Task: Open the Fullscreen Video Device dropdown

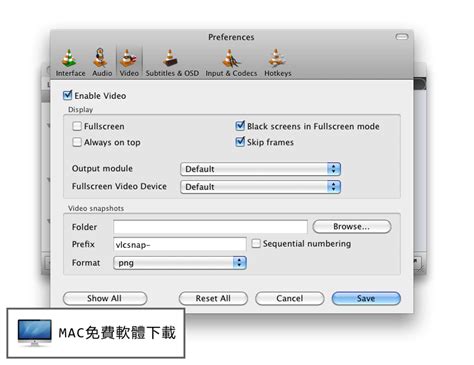Action: pos(260,187)
